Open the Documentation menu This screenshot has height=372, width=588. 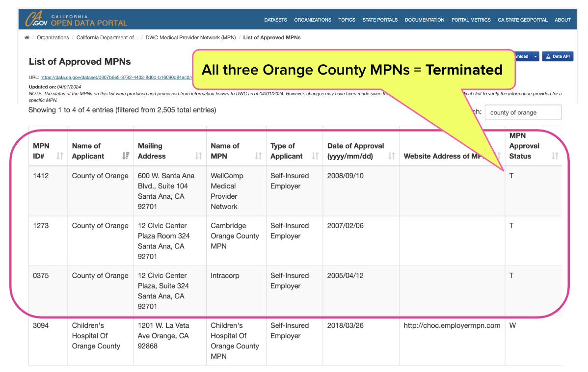click(x=425, y=20)
